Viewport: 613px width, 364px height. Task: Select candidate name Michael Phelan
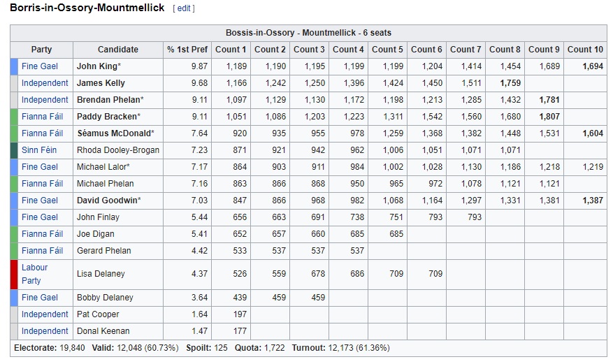tap(105, 184)
